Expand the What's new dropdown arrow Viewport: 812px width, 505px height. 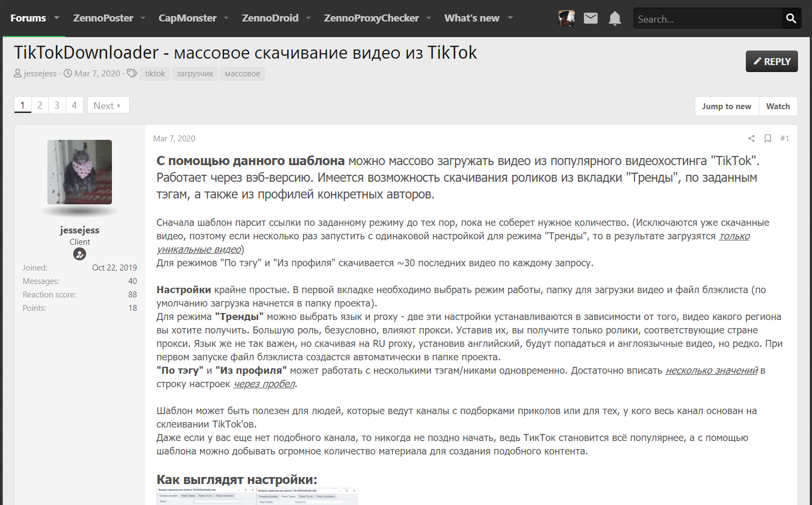point(510,18)
